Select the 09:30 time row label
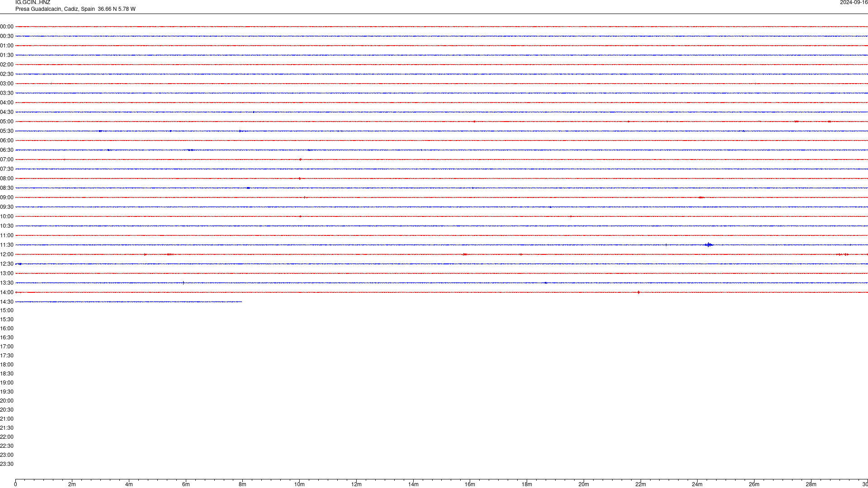This screenshot has height=488, width=868. [x=7, y=207]
